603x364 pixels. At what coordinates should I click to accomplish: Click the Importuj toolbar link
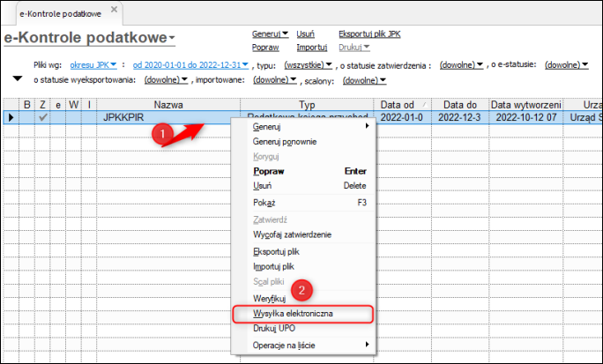pyautogui.click(x=311, y=48)
